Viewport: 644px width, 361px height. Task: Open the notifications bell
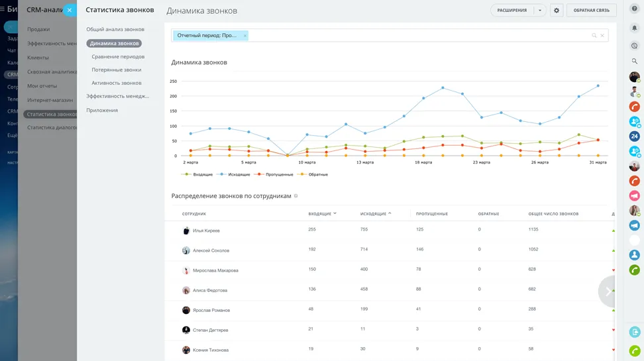[634, 28]
